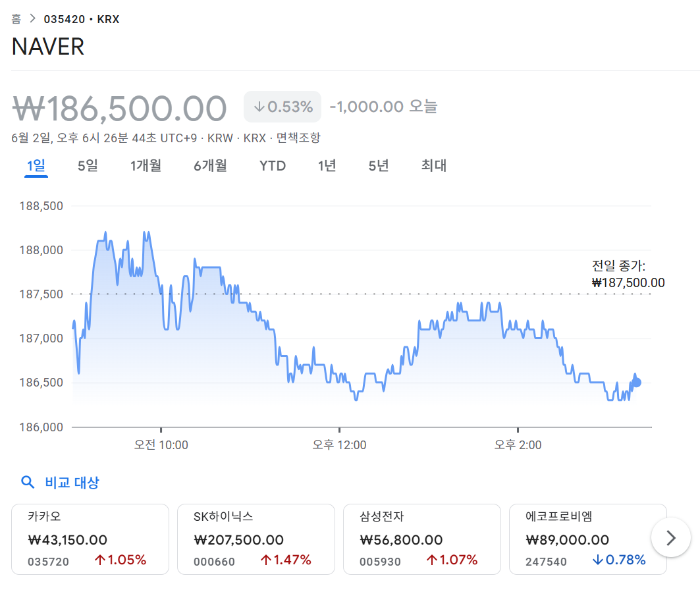Image resolution: width=700 pixels, height=590 pixels.
Task: View the 5년 chart range
Action: [x=378, y=166]
